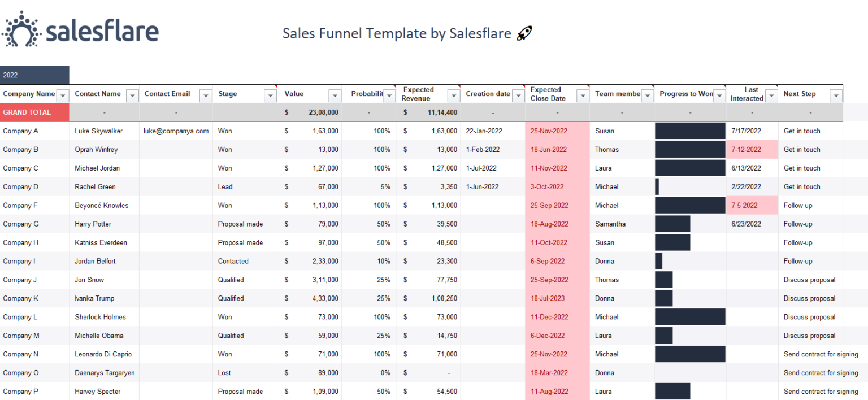Click the Team member column filter icon
Image resolution: width=868 pixels, height=400 pixels.
click(x=648, y=95)
